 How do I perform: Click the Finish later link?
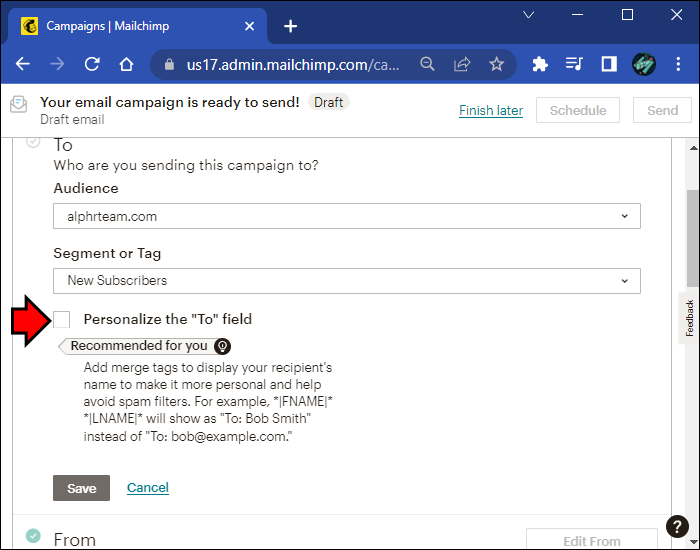click(490, 111)
